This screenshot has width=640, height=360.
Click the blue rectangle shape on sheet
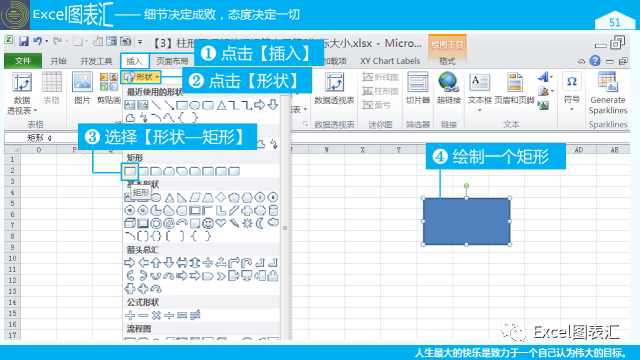pyautogui.click(x=467, y=221)
